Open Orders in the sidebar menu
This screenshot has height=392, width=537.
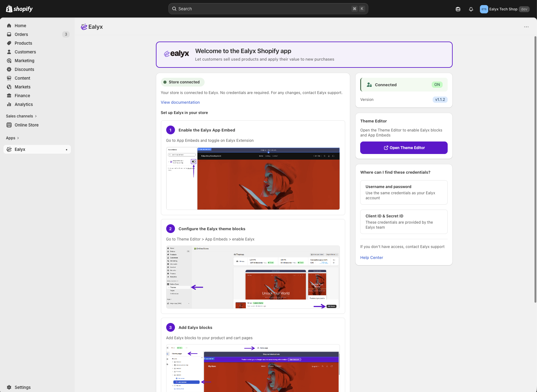[x=21, y=34]
